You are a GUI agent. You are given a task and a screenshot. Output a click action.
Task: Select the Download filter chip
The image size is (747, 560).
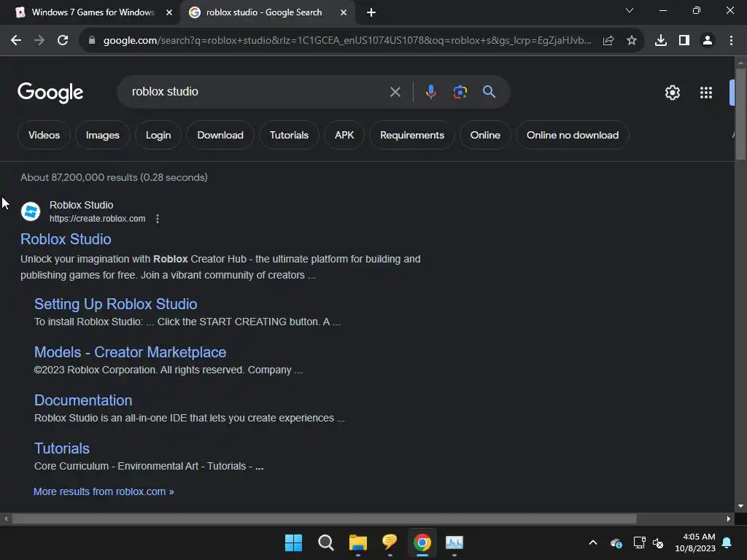(220, 135)
